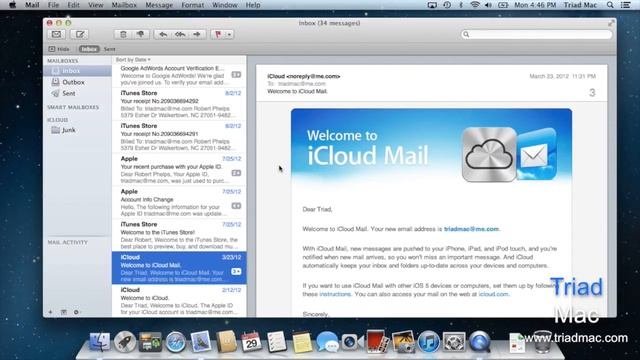This screenshot has height=360, width=640.
Task: Open the Message menu
Action: [159, 5]
